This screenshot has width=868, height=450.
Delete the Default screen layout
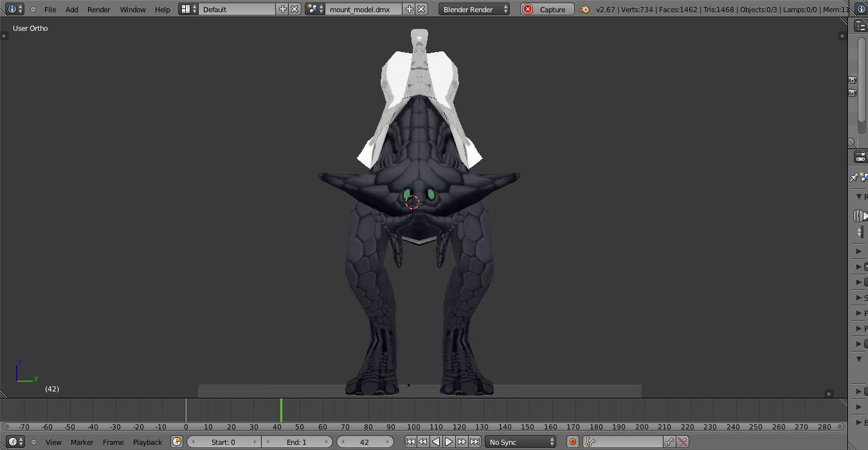(294, 9)
